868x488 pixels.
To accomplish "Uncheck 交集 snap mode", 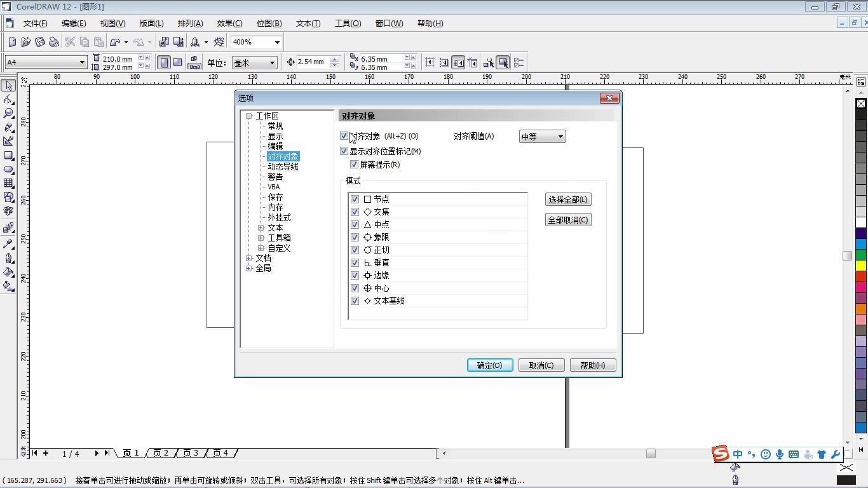I will [355, 212].
